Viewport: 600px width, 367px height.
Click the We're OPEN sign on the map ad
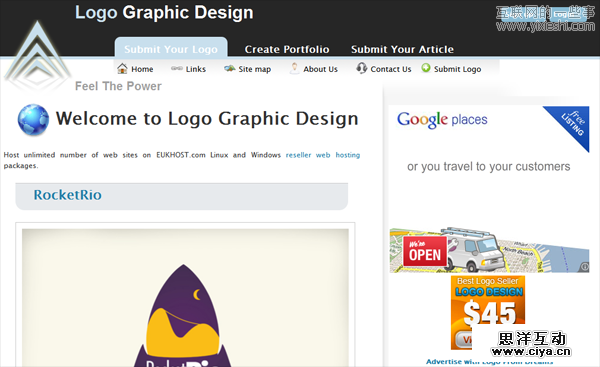[424, 251]
